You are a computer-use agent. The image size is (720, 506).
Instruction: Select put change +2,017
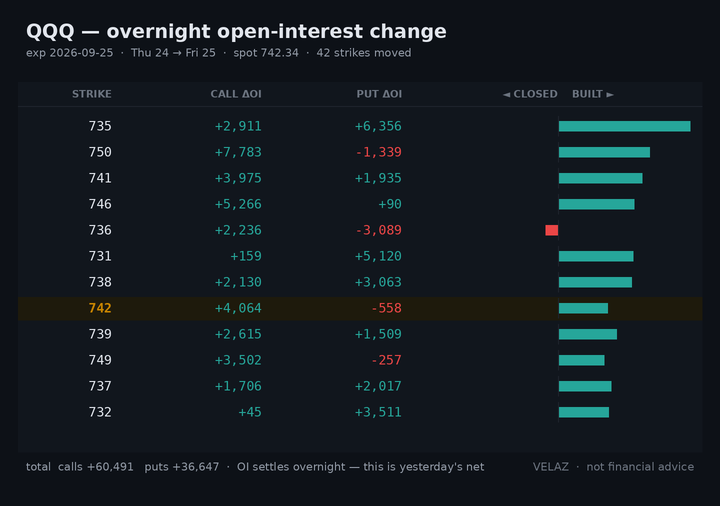378,386
